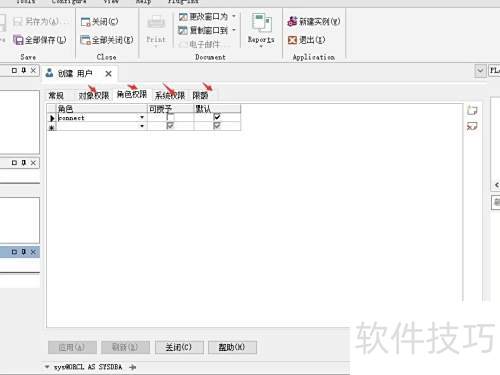
Task: Click the 刷新(R) refresh button
Action: tap(125, 347)
